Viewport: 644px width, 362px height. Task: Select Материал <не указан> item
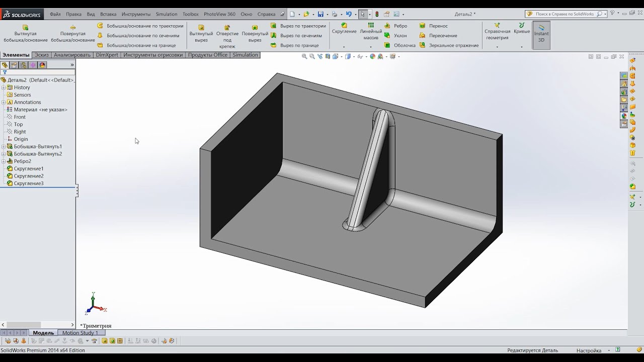[x=37, y=110]
